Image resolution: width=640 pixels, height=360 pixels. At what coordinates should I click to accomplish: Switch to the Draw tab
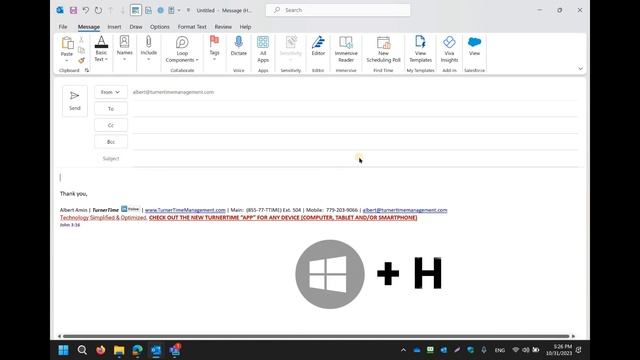coord(136,27)
